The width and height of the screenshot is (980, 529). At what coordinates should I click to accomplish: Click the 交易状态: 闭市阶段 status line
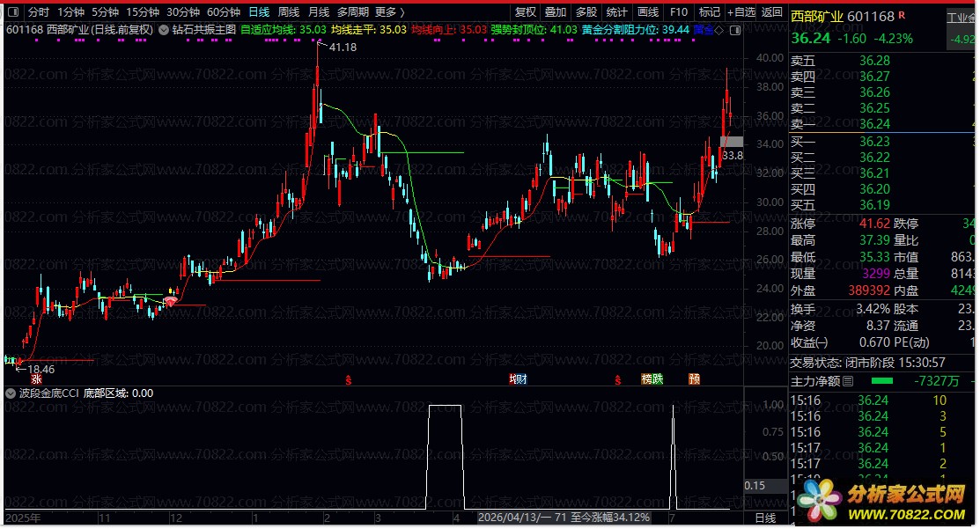(868, 363)
